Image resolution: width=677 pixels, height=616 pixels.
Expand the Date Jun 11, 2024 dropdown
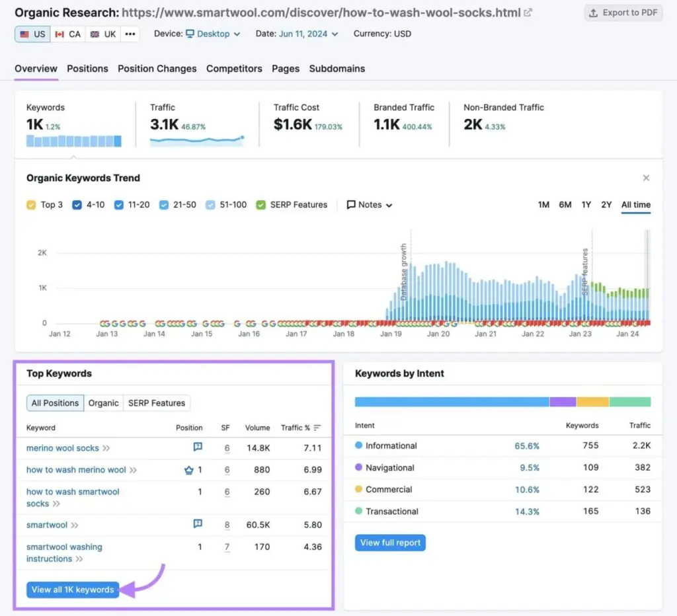click(x=307, y=34)
